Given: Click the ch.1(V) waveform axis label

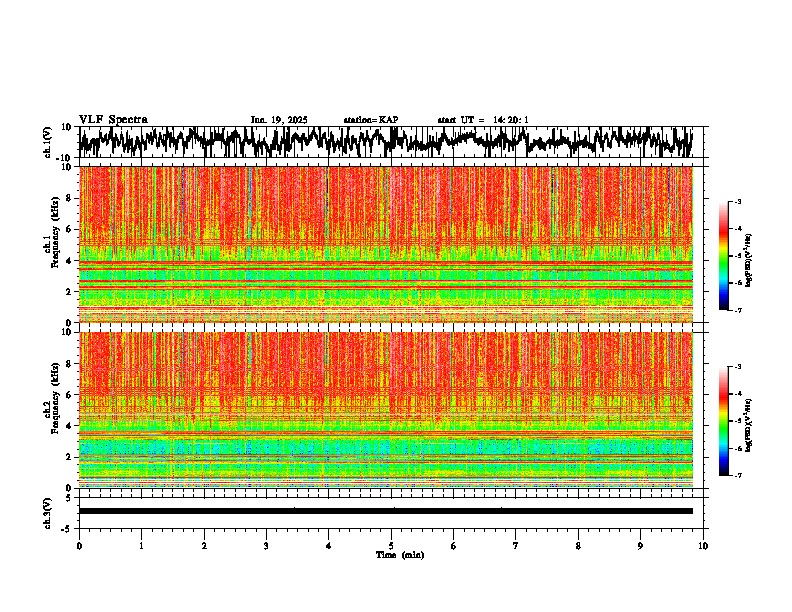Looking at the screenshot, I should coord(48,142).
